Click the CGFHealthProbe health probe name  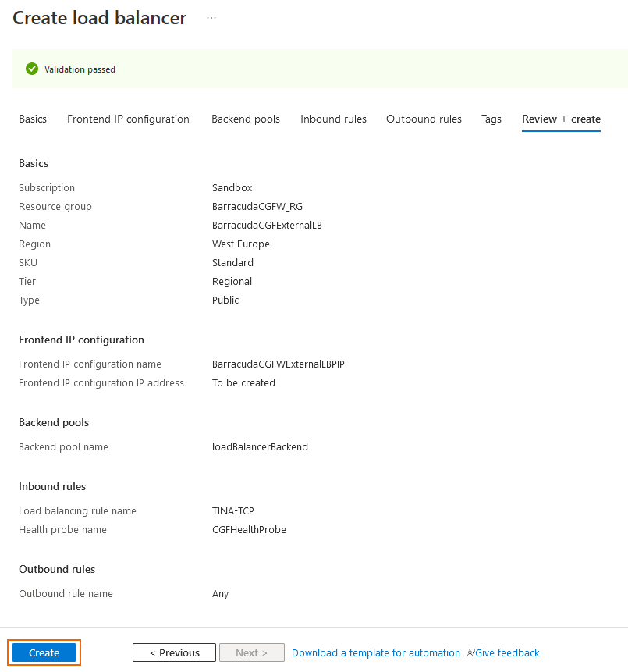[249, 529]
